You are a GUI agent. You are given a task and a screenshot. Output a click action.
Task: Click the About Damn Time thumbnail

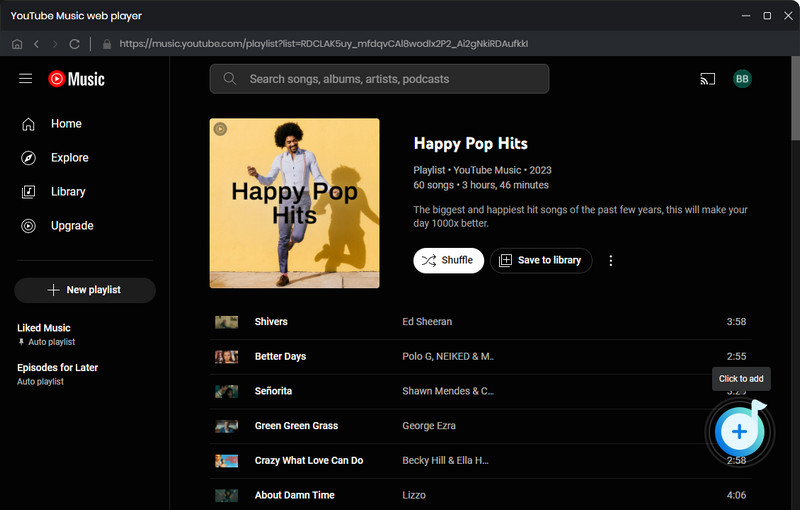point(227,495)
